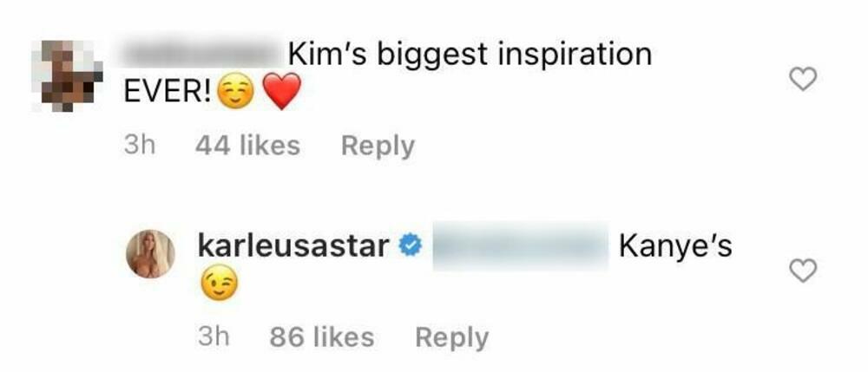This screenshot has width=868, height=372.
Task: Click the "Kim's biggest inspiration" comment text
Action: click(470, 55)
